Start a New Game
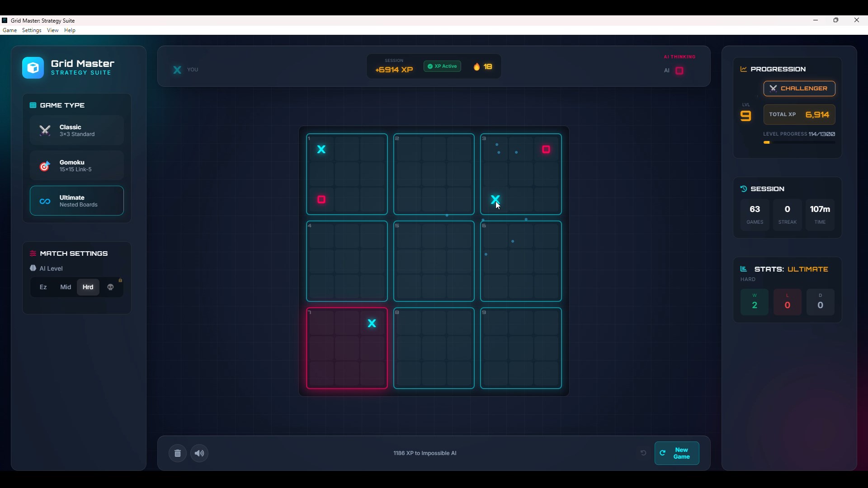Viewport: 868px width, 488px height. point(677,453)
